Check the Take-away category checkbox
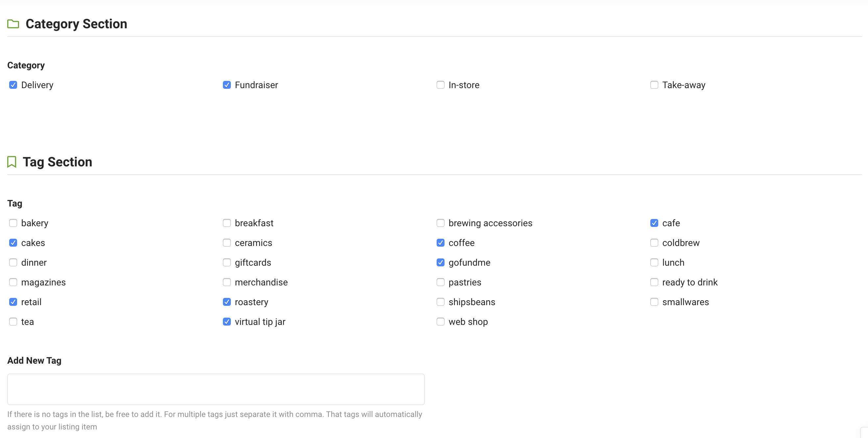Viewport: 868px width, 438px height. click(654, 85)
